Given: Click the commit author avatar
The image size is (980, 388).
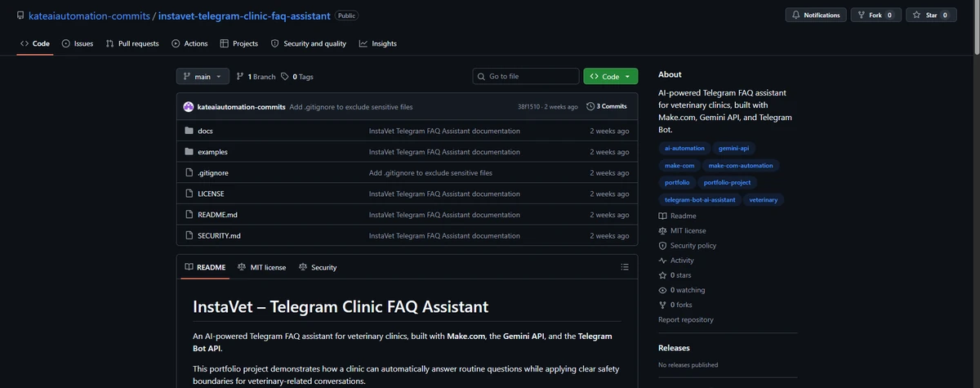Looking at the screenshot, I should coord(189,106).
